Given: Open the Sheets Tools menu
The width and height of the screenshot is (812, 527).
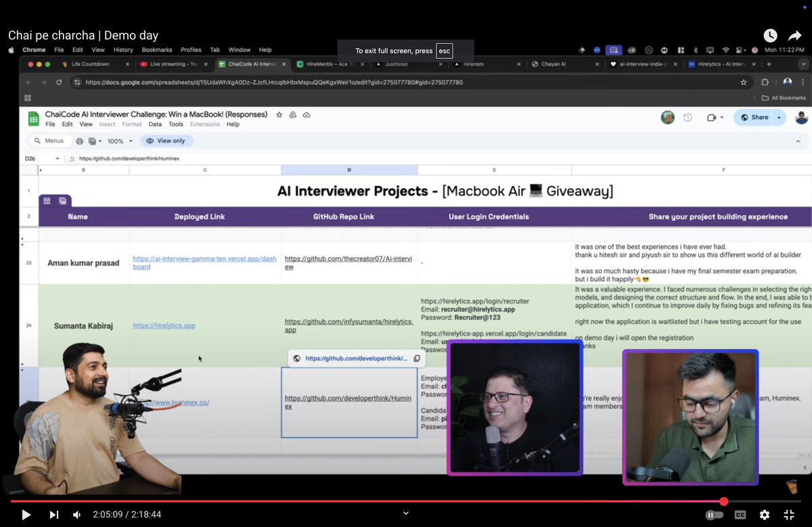Looking at the screenshot, I should click(176, 124).
